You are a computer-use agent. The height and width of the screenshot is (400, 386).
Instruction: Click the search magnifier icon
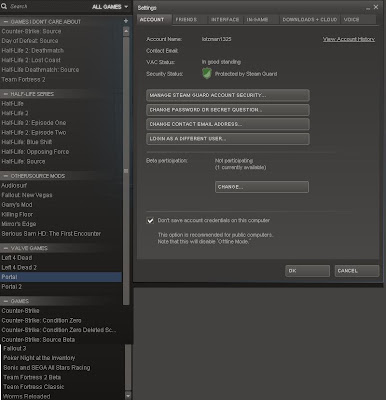[x=4, y=6]
